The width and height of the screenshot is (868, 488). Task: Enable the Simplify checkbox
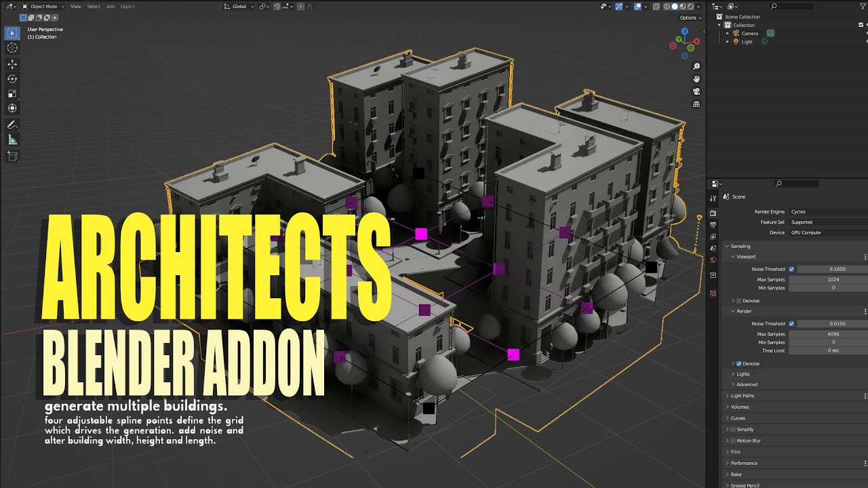pyautogui.click(x=733, y=429)
